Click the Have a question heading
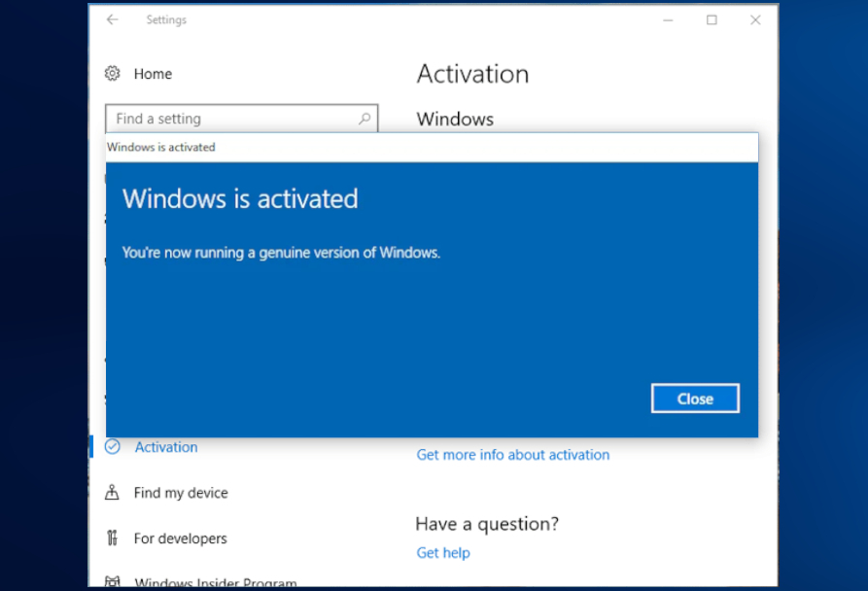The image size is (868, 591). click(x=487, y=524)
